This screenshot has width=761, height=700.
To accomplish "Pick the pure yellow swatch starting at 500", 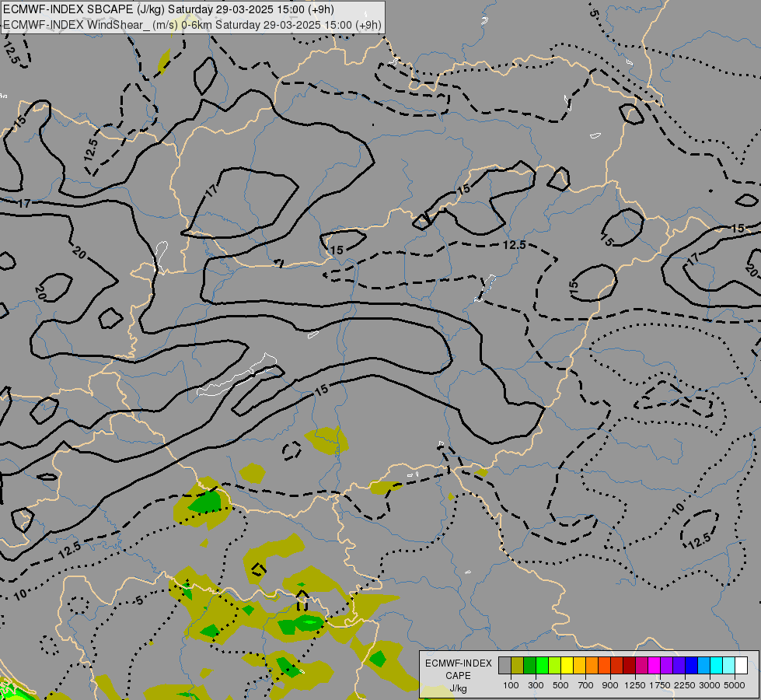I will [x=567, y=665].
